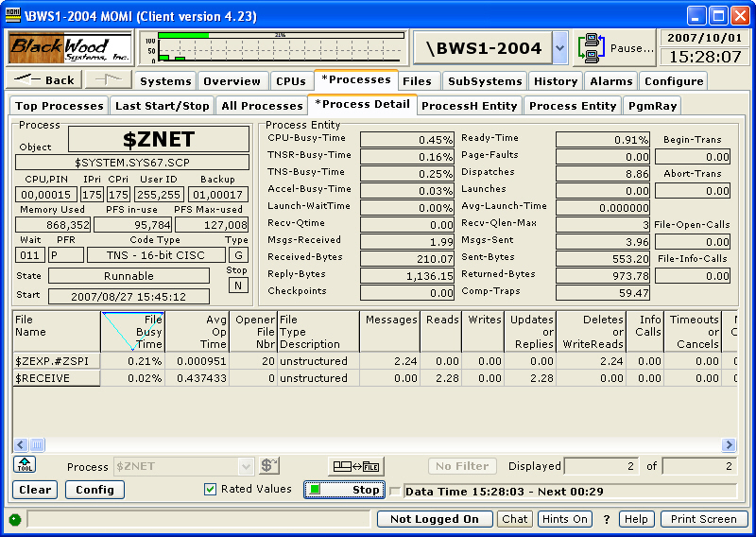Toggle the Hints On button
Image resolution: width=756 pixels, height=537 pixels.
pos(565,519)
